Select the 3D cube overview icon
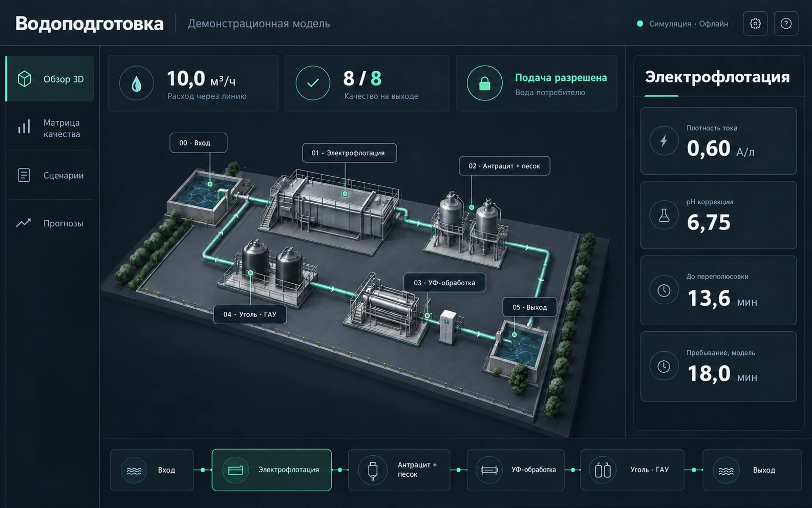This screenshot has height=508, width=812. [x=25, y=79]
